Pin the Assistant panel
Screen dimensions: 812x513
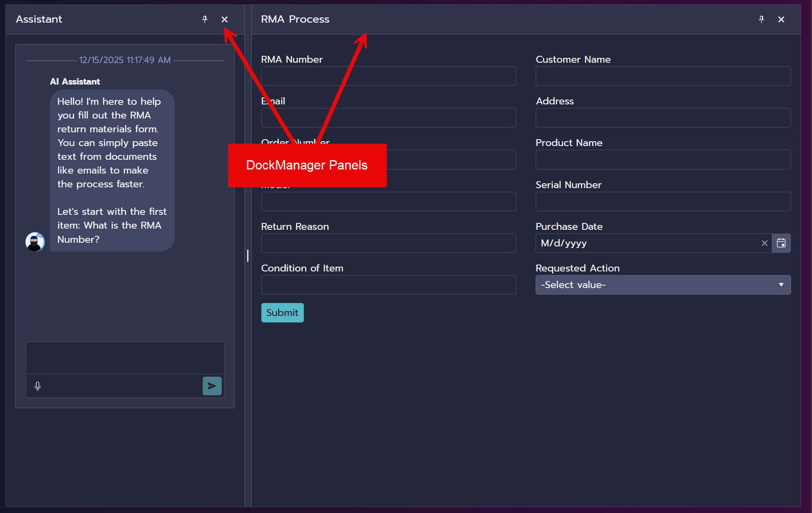[x=205, y=19]
